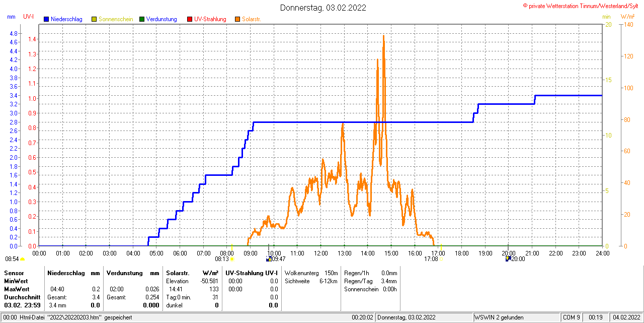Screen dimensions: 644x323
Task: Click the Verdunstung column header in table
Action: pyautogui.click(x=125, y=273)
